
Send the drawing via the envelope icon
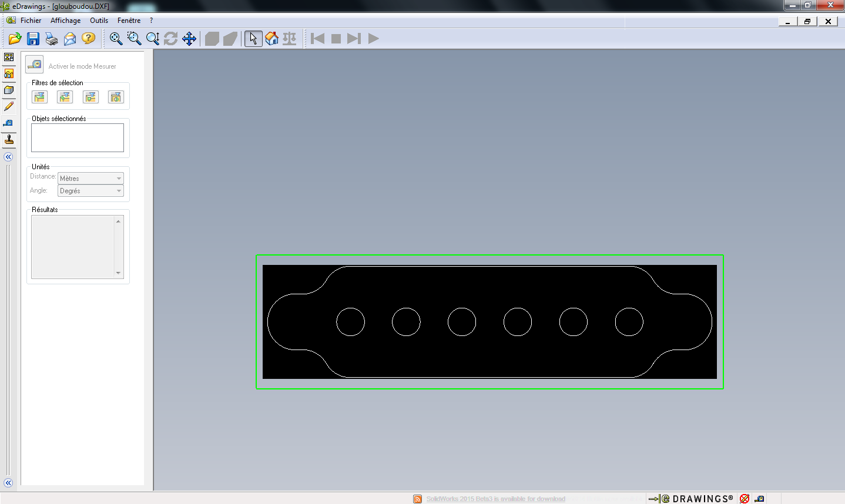(x=70, y=39)
